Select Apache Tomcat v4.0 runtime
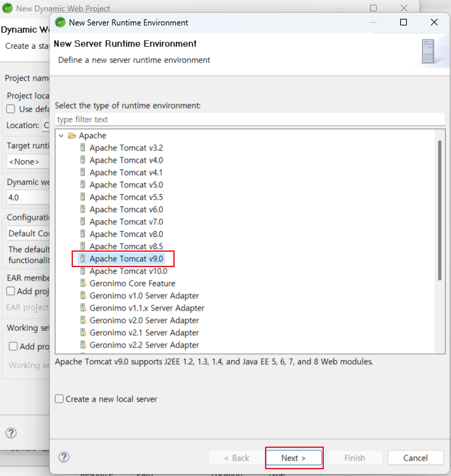 (126, 160)
